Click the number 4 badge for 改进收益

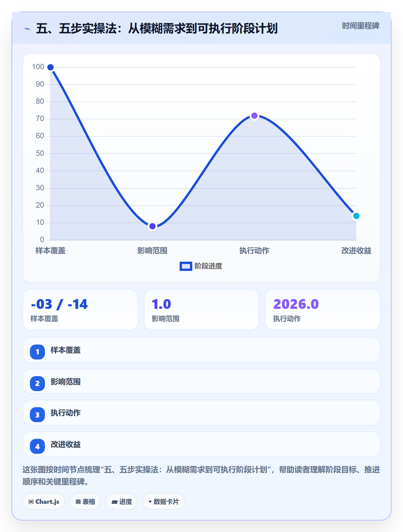click(37, 446)
